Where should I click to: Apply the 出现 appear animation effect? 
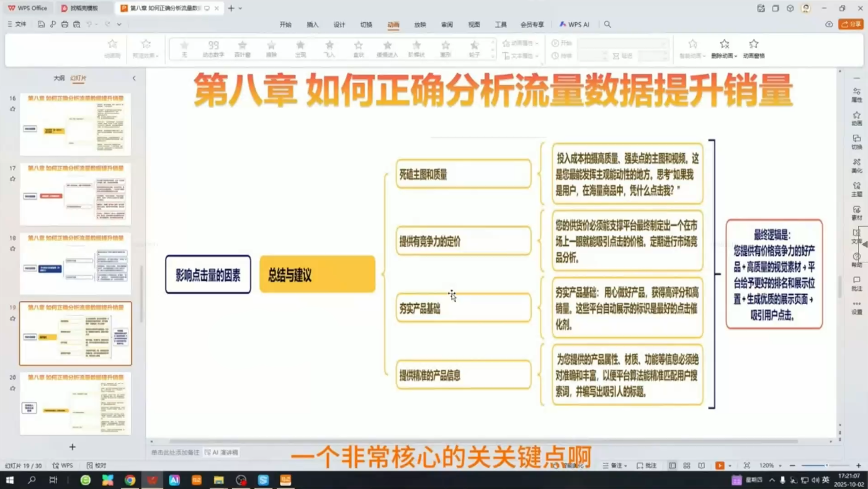300,49
